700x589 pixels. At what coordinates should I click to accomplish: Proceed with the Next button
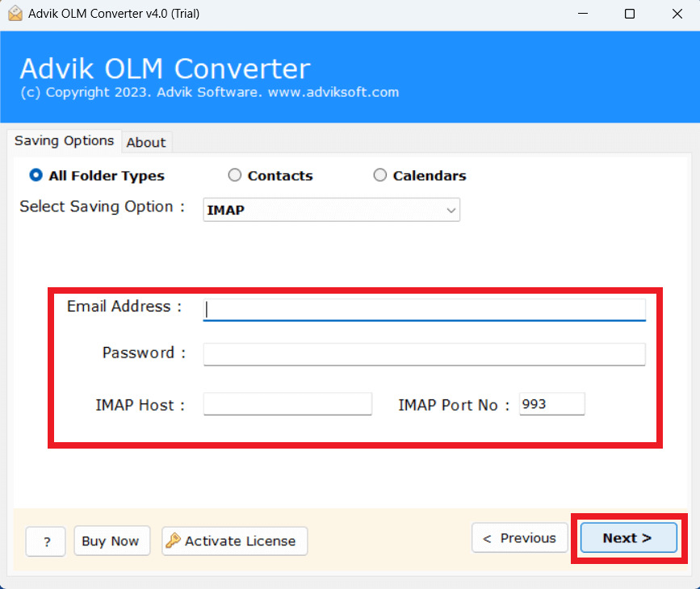[x=629, y=537]
